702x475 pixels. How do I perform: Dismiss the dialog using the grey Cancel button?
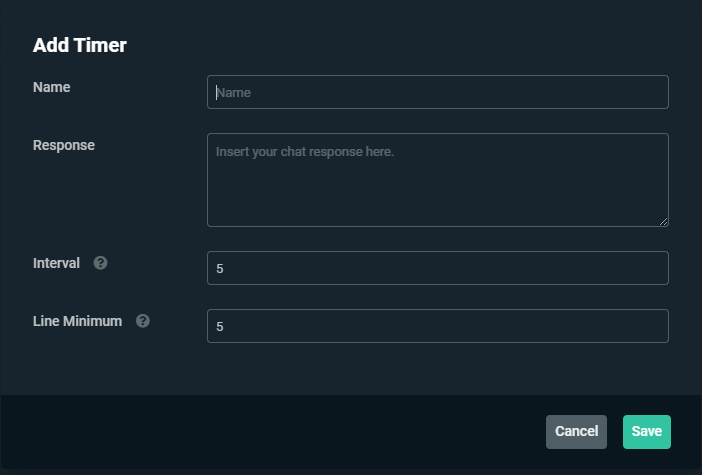coord(576,431)
